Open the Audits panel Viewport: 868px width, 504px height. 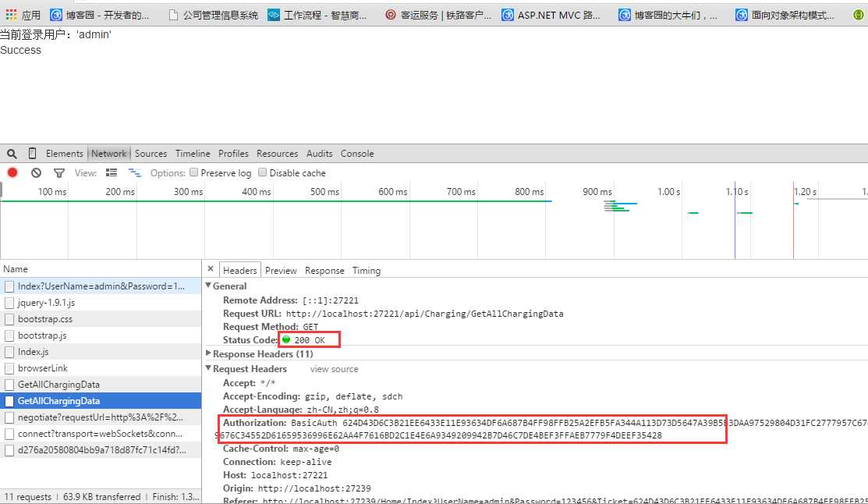click(320, 154)
